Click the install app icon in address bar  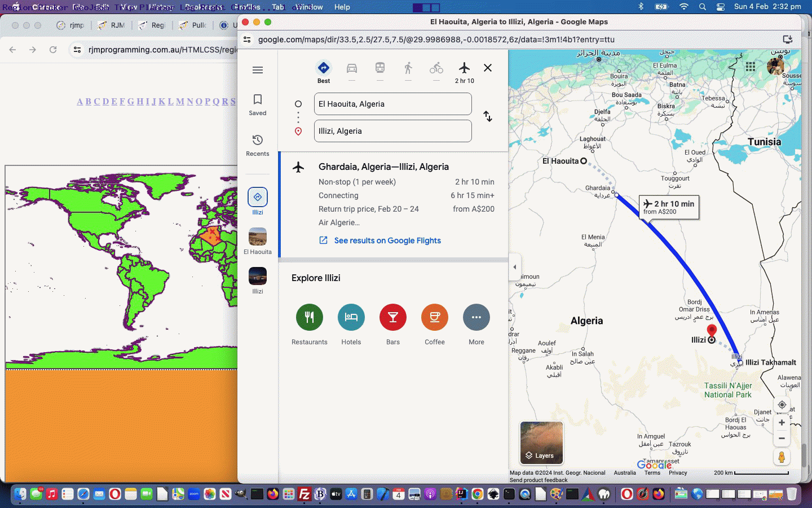tap(788, 40)
